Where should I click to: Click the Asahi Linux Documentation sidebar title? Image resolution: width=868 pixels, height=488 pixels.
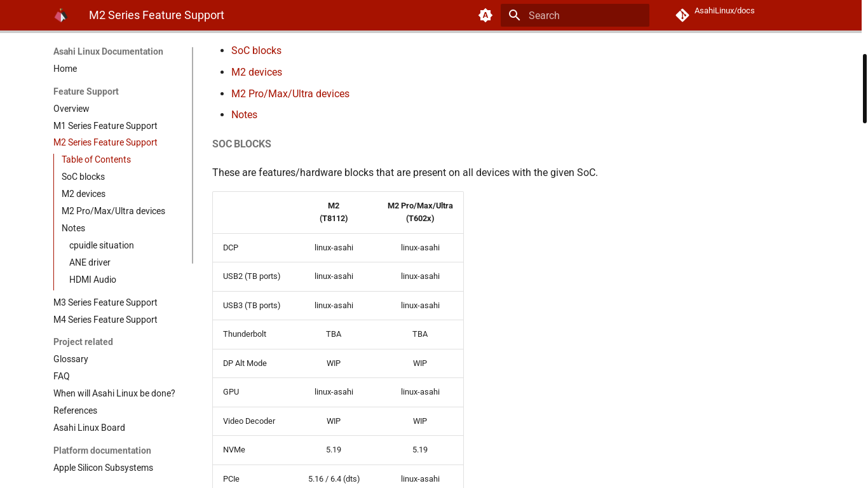point(108,51)
